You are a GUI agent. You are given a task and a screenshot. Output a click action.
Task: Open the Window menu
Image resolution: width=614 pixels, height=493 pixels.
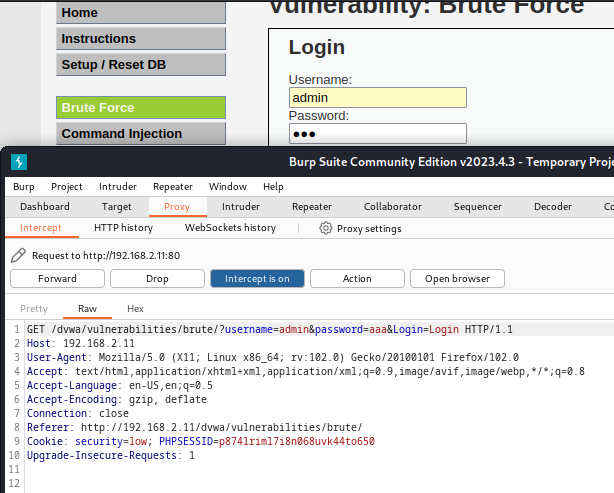click(x=228, y=186)
